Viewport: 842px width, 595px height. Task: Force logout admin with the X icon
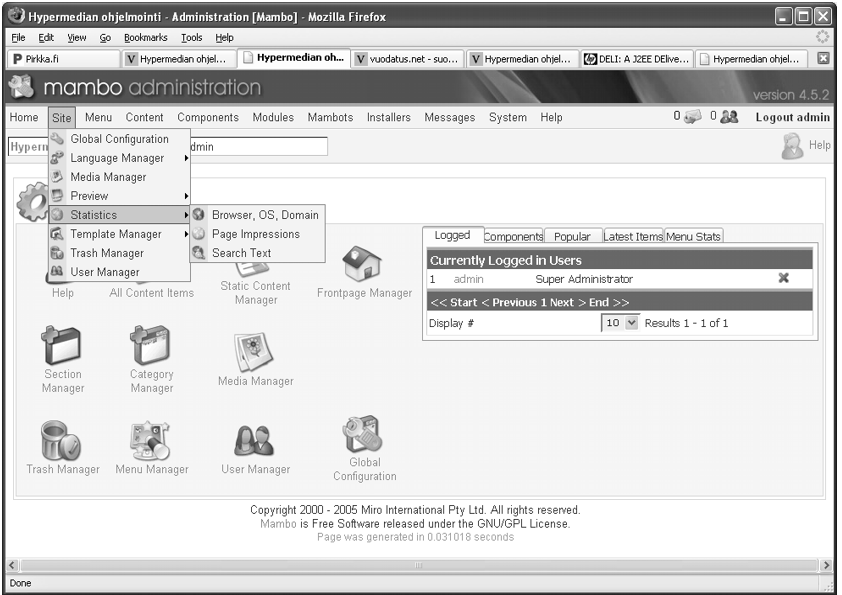pos(783,278)
